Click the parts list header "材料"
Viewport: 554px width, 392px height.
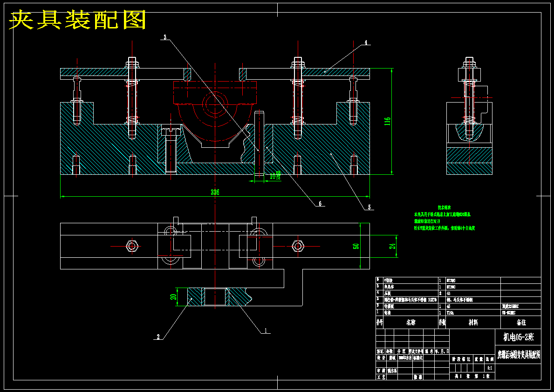tap(473, 323)
